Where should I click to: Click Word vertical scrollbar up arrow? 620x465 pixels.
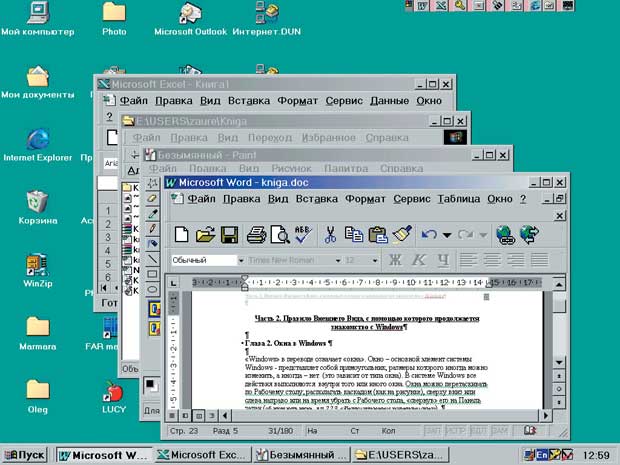[x=559, y=284]
